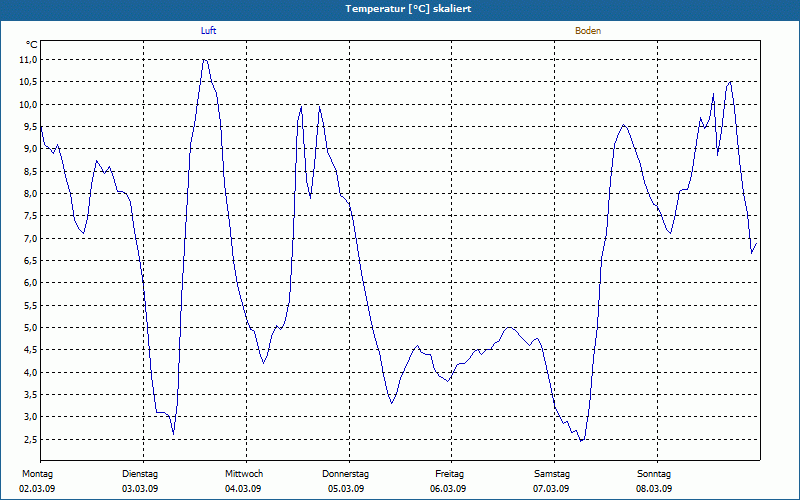Click the 9,0 y-axis value
This screenshot has height=500, width=800.
[30, 149]
